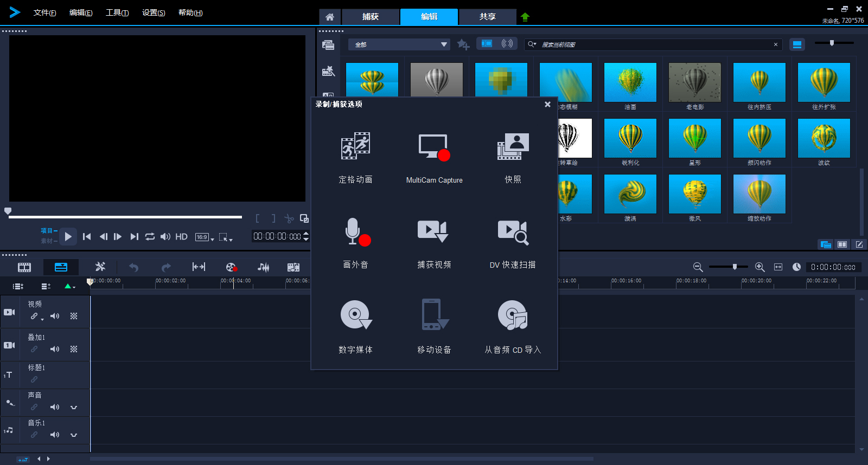
Task: Open the 编辑(E) menu in menu bar
Action: (x=81, y=12)
